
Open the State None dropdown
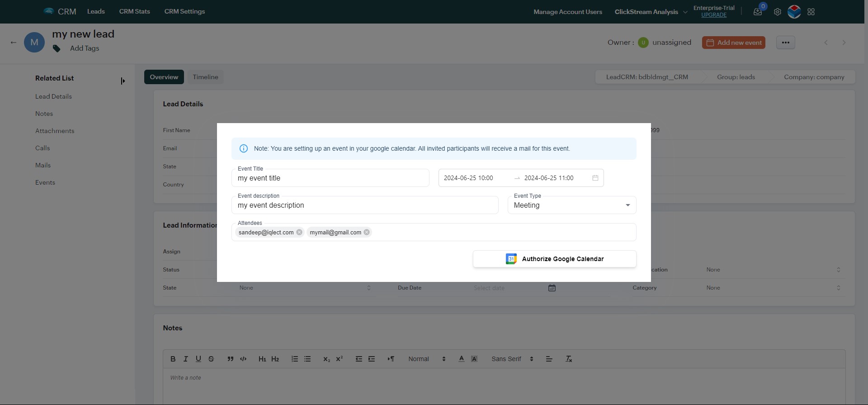click(305, 288)
